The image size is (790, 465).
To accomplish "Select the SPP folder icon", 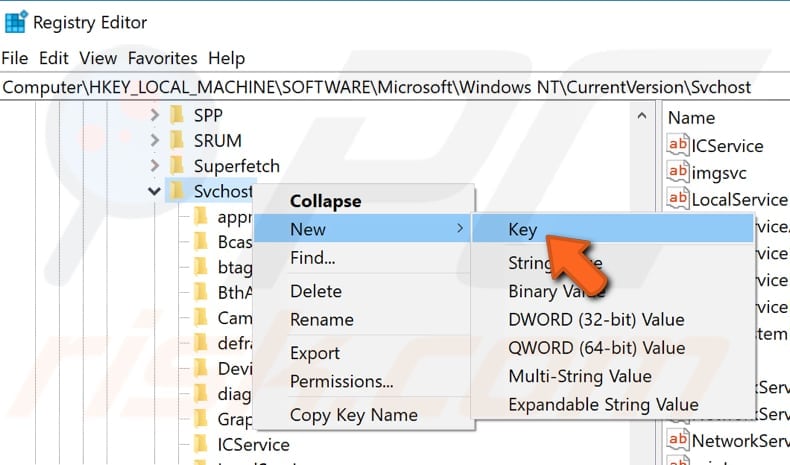I will (177, 115).
